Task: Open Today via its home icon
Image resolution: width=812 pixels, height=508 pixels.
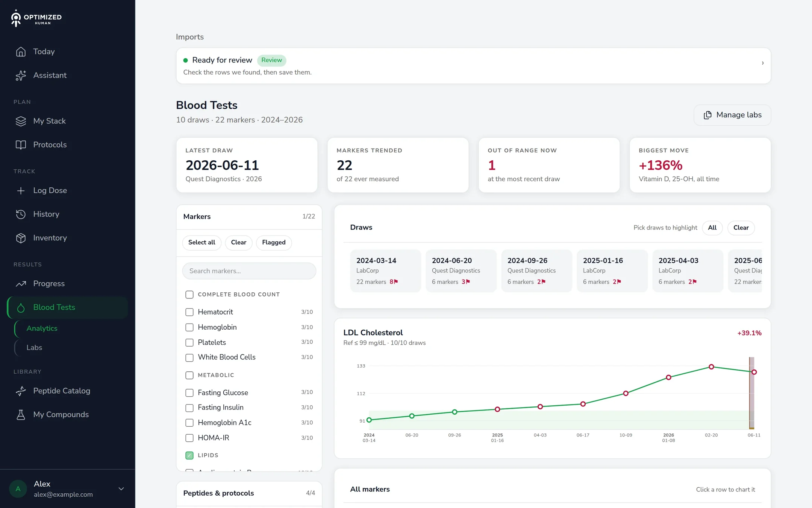Action: 21,52
